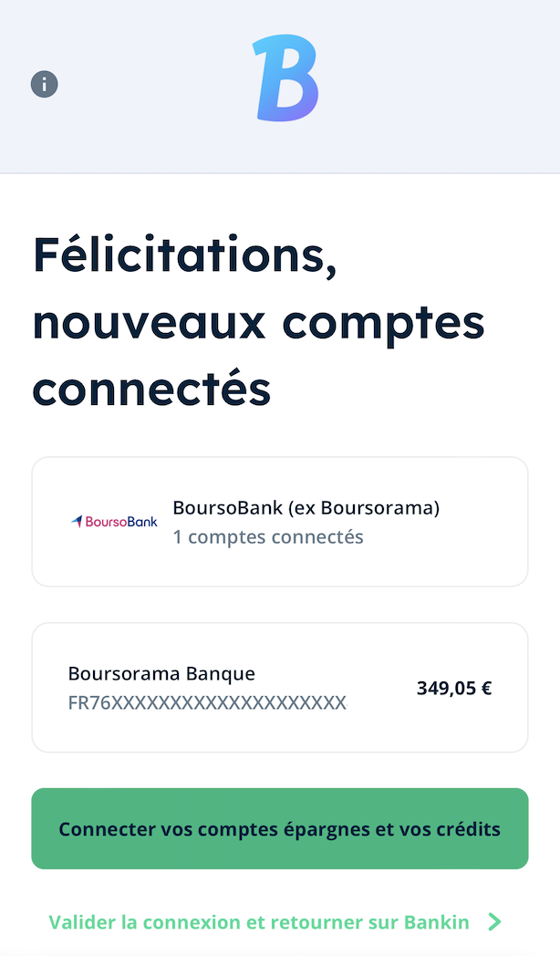This screenshot has width=560, height=956.
Task: Click the green chevron next to Valider la connexion
Action: point(495,922)
